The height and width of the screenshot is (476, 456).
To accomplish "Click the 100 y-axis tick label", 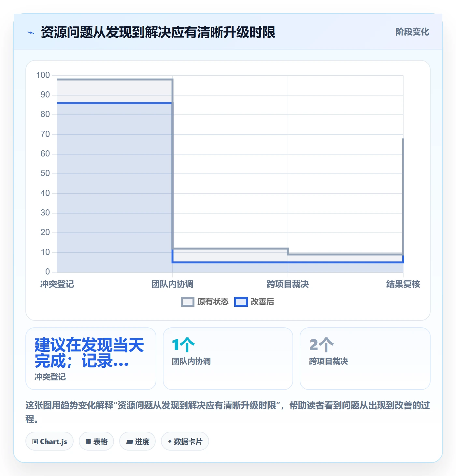I will pyautogui.click(x=43, y=75).
